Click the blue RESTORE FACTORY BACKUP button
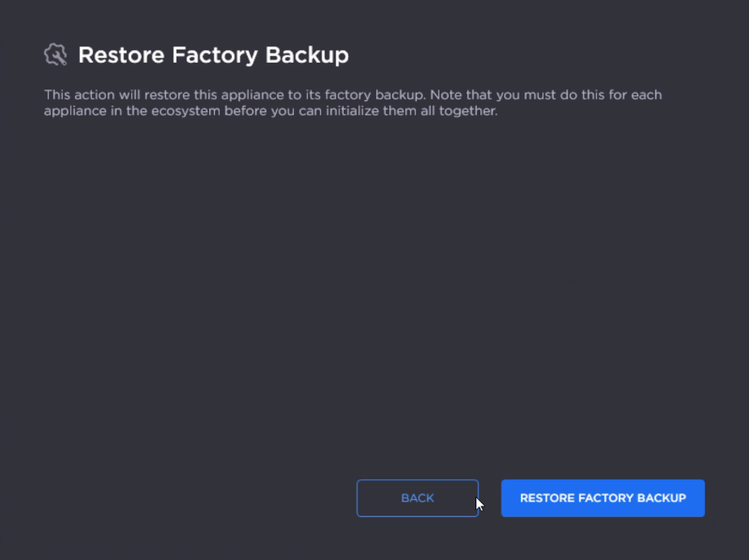Viewport: 749px width, 560px height. pos(602,498)
